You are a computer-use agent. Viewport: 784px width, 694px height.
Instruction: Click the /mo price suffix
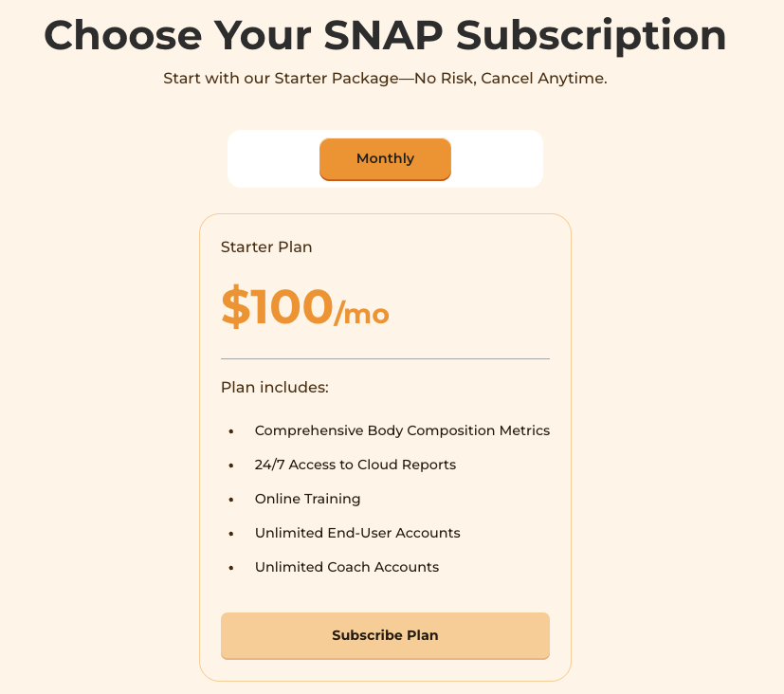361,314
